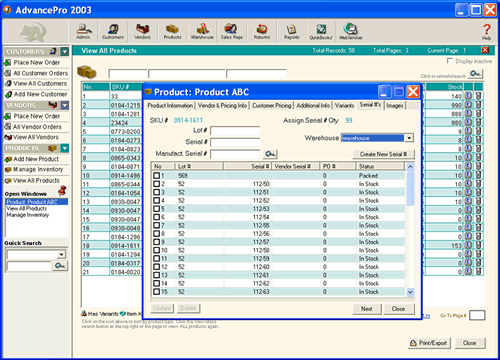The width and height of the screenshot is (500, 360).
Task: Click the refresh/search key icon in View All Products
Action: (x=475, y=74)
